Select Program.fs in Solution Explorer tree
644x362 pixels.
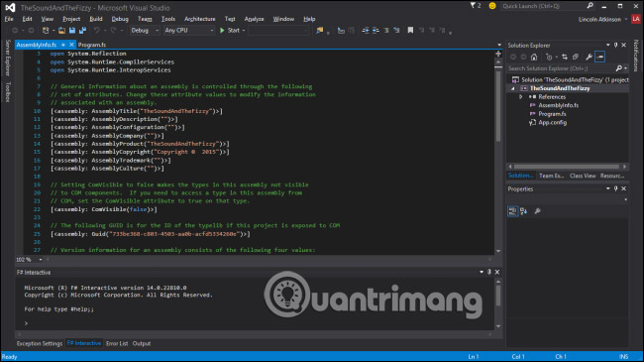click(x=552, y=114)
